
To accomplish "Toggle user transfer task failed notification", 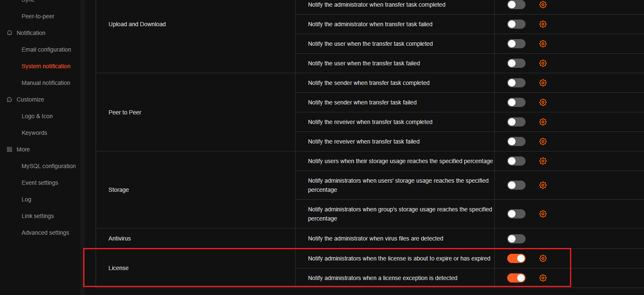I will click(x=516, y=63).
